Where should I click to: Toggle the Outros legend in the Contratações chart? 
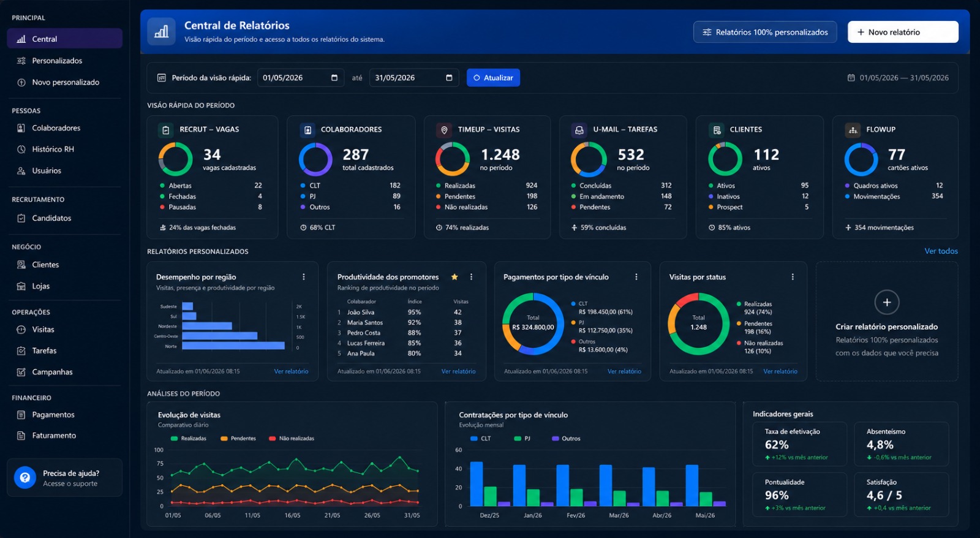click(x=566, y=439)
